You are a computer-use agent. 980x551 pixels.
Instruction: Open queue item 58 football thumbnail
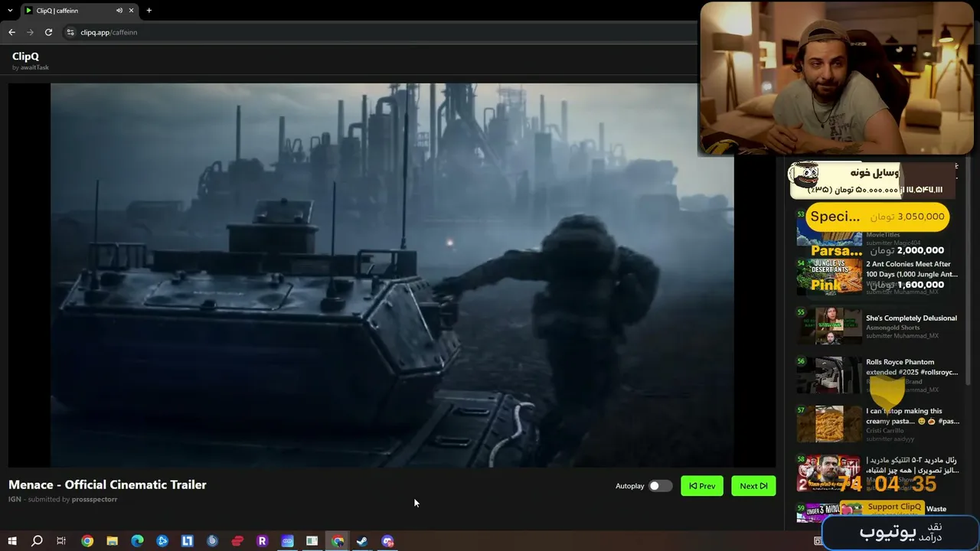click(x=829, y=473)
